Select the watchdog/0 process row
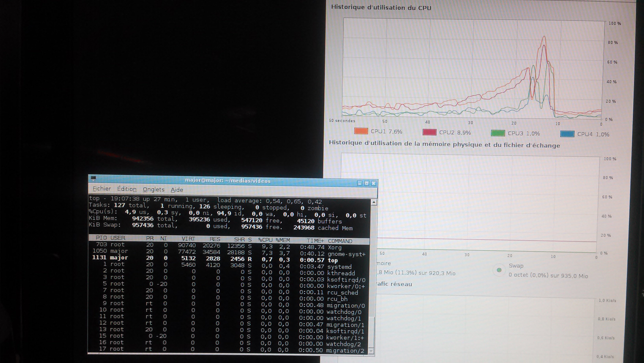This screenshot has height=363, width=644. coord(229,311)
